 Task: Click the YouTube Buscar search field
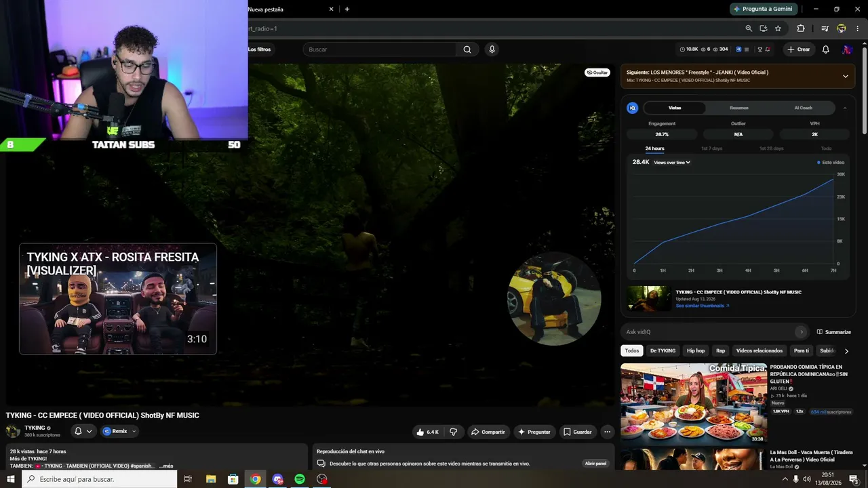click(x=381, y=49)
